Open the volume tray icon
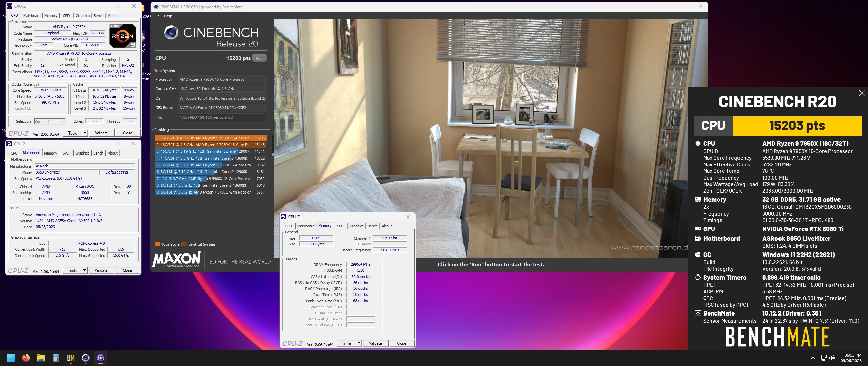The image size is (868, 366). 832,358
